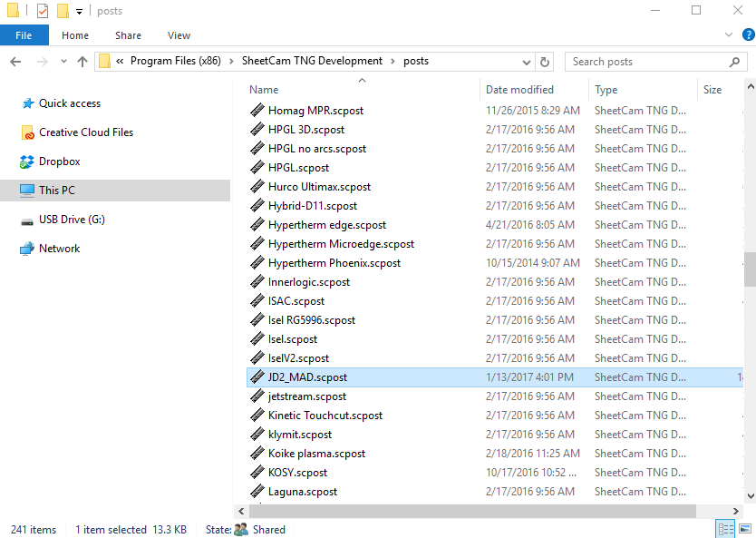Screen dimensions: 756x538
Task: Switch to the View ribbon tab
Action: pos(179,35)
